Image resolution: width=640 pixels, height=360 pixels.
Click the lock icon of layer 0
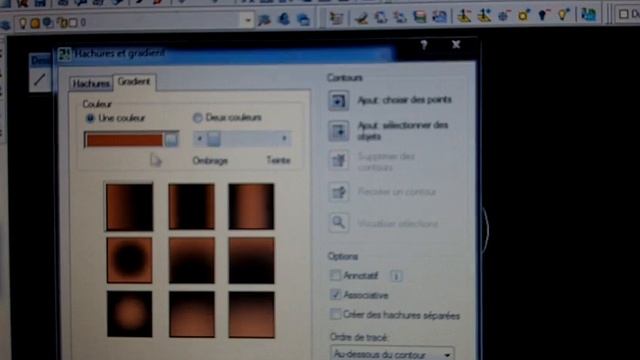63,23
